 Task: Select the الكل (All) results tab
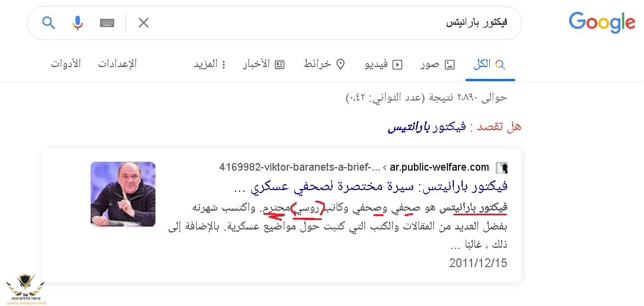pos(490,64)
